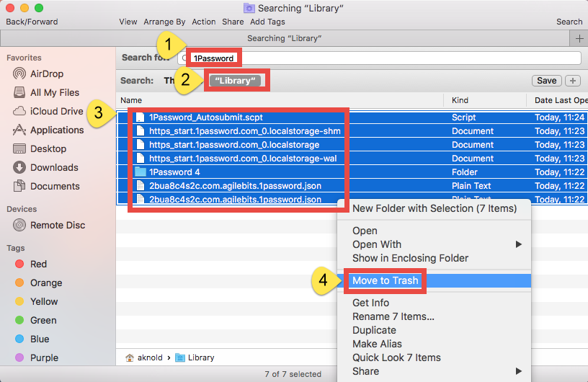Choose Quick Look 7 Items
The width and height of the screenshot is (588, 382).
435,357
